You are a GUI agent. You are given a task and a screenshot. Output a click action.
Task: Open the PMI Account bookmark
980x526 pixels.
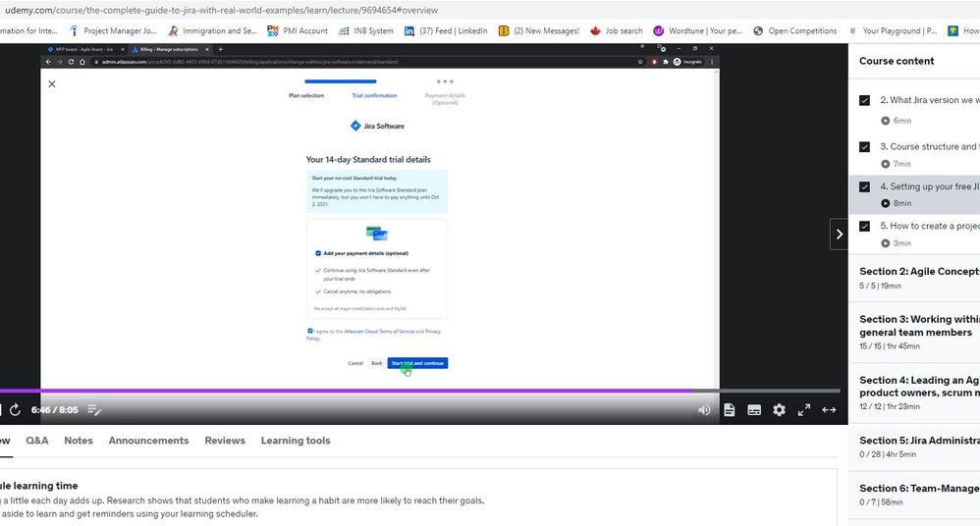298,30
